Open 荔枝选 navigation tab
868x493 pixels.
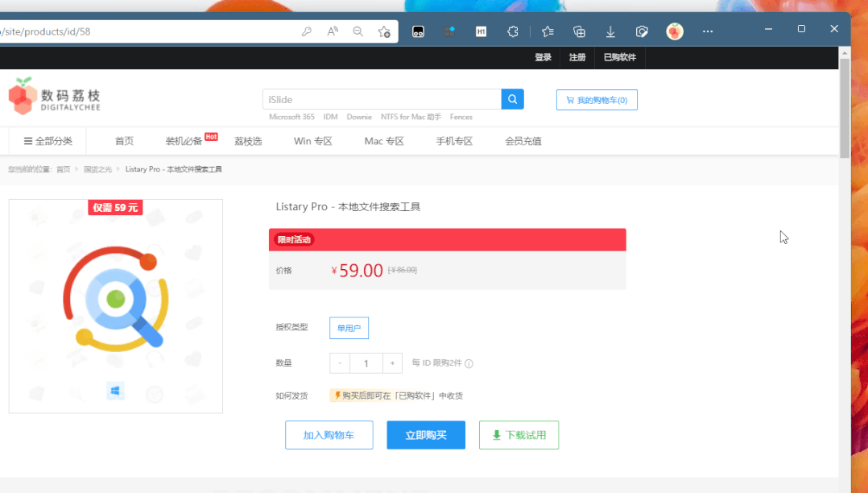point(248,141)
